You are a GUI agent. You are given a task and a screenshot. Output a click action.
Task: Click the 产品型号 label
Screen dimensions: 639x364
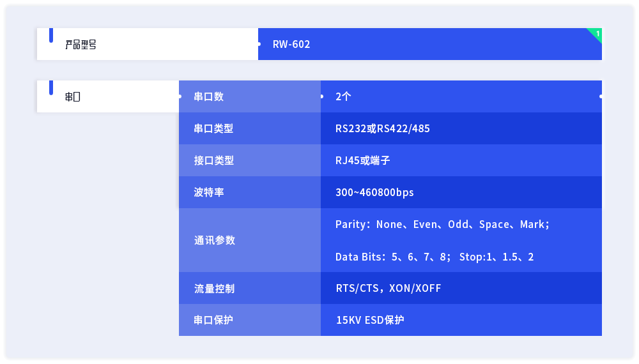[81, 44]
